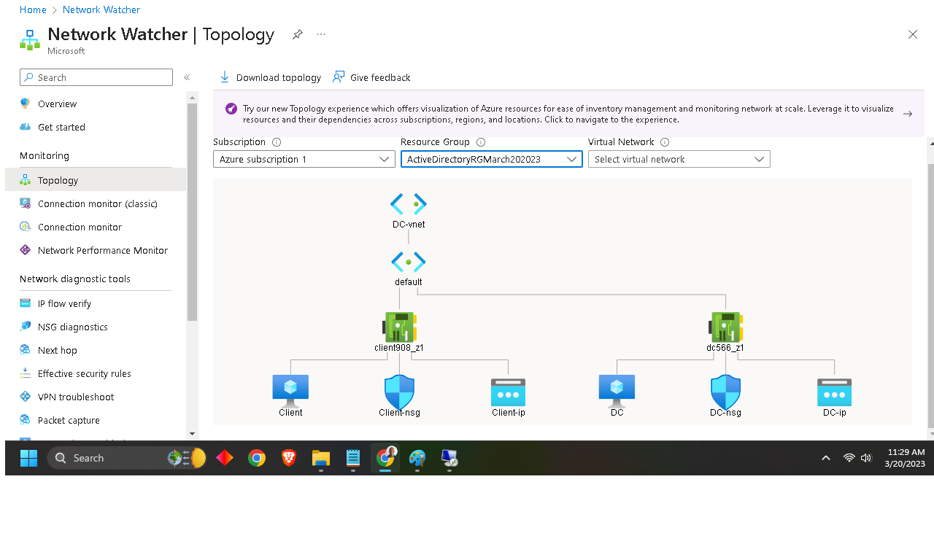Click the Windows Start button
This screenshot has height=560, width=934.
click(x=28, y=458)
